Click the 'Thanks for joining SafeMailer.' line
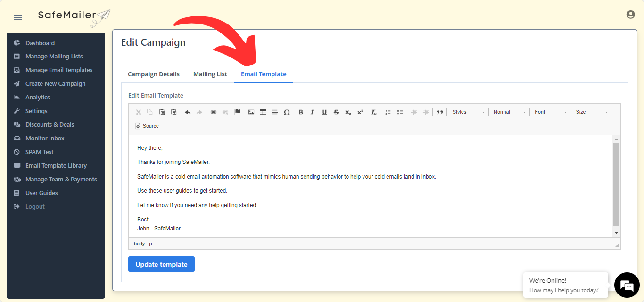 pos(173,162)
